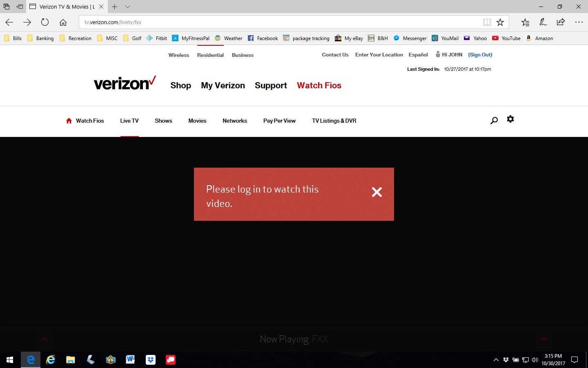Open the browser home page button
Screen dimensions: 588x368
(63, 22)
